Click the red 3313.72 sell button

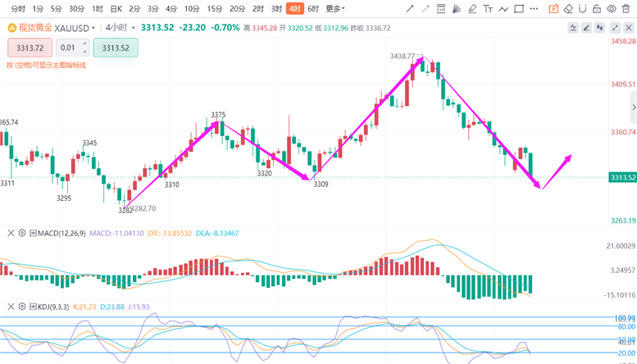30,48
